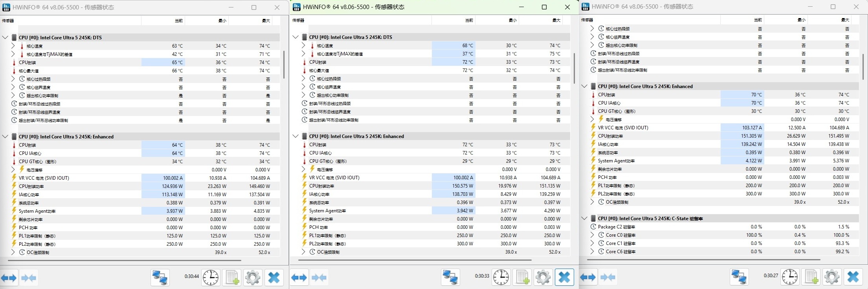The height and width of the screenshot is (289, 868).
Task: Expand Core C6 驻留率 row in right window
Action: pos(592,251)
